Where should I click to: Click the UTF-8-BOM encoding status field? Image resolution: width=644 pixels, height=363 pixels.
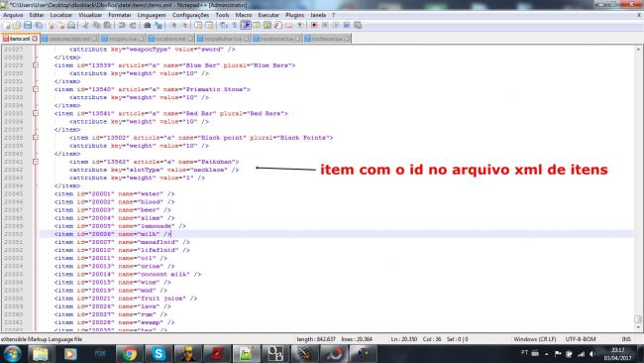581,339
